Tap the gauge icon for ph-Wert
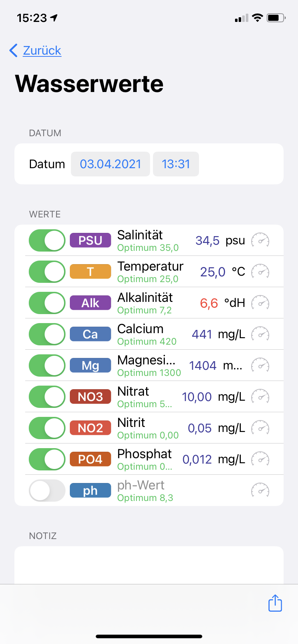The width and height of the screenshot is (298, 644). coord(260,491)
